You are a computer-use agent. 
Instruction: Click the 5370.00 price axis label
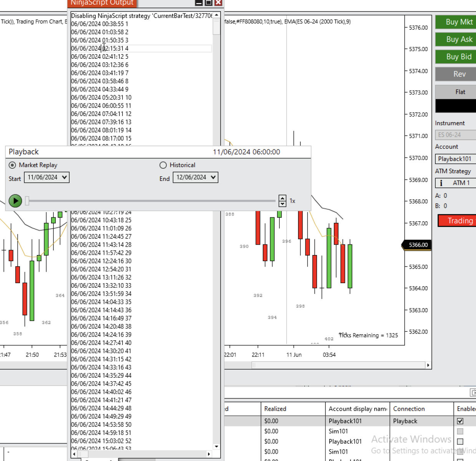(x=418, y=158)
